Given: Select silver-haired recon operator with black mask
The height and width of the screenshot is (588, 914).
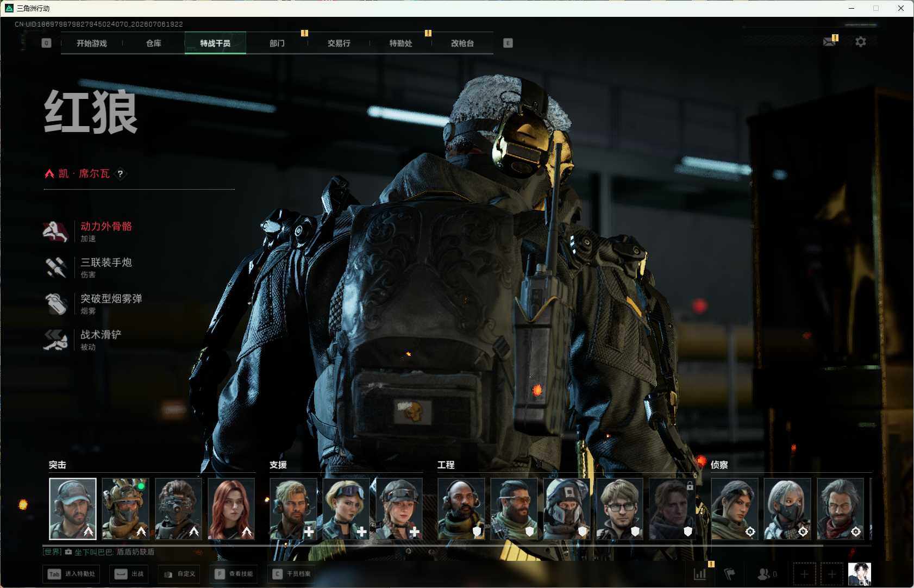Looking at the screenshot, I should (x=787, y=509).
